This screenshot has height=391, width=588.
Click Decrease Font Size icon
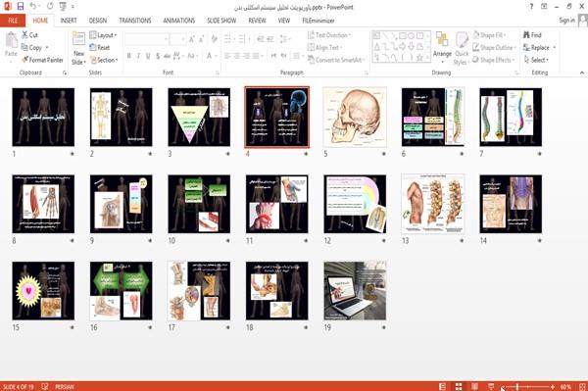(201, 39)
